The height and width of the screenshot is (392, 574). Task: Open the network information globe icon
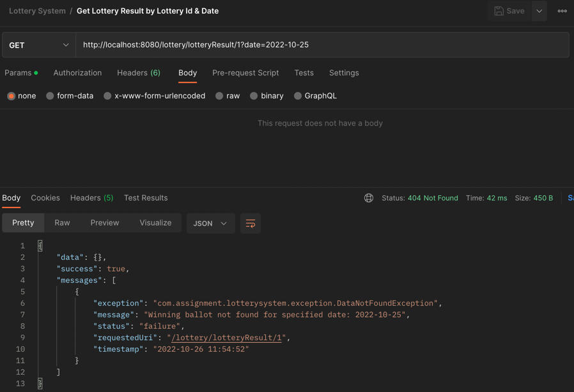(x=369, y=198)
